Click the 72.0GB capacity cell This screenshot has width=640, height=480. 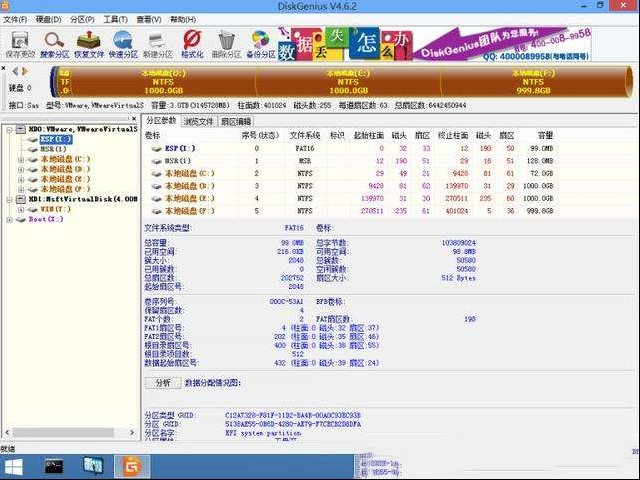coord(542,173)
